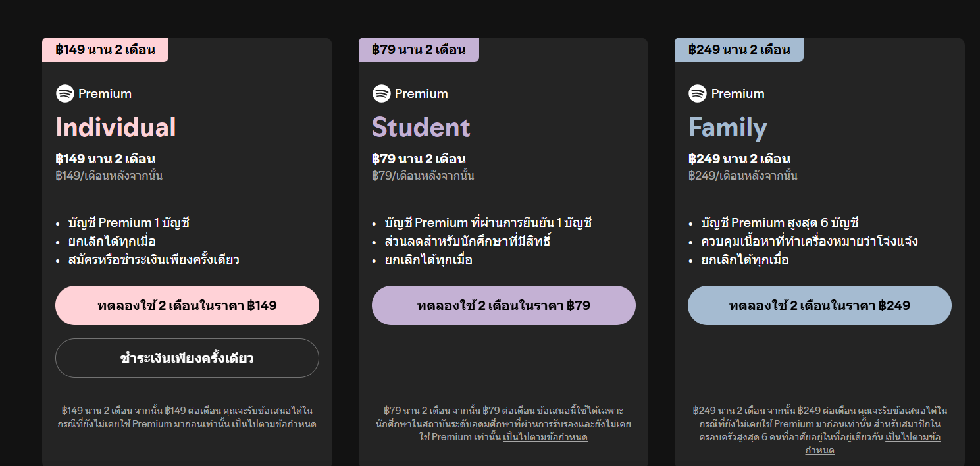This screenshot has height=466, width=980.
Task: Select the Individual plan heading
Action: [x=116, y=128]
